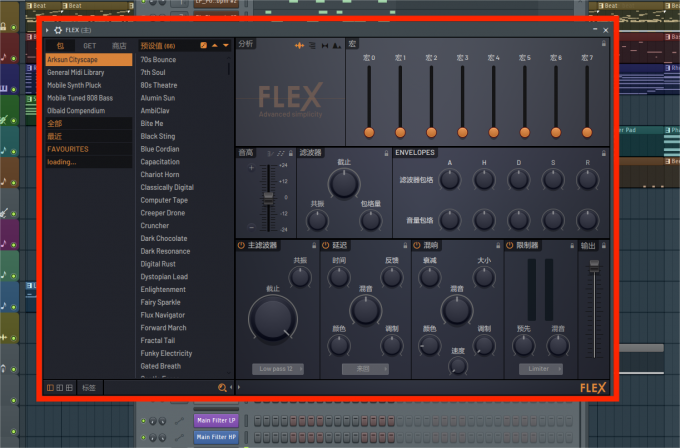Screen dimensions: 680x448
Task: Select the Arksun Cityscape pack
Action: coord(89,59)
